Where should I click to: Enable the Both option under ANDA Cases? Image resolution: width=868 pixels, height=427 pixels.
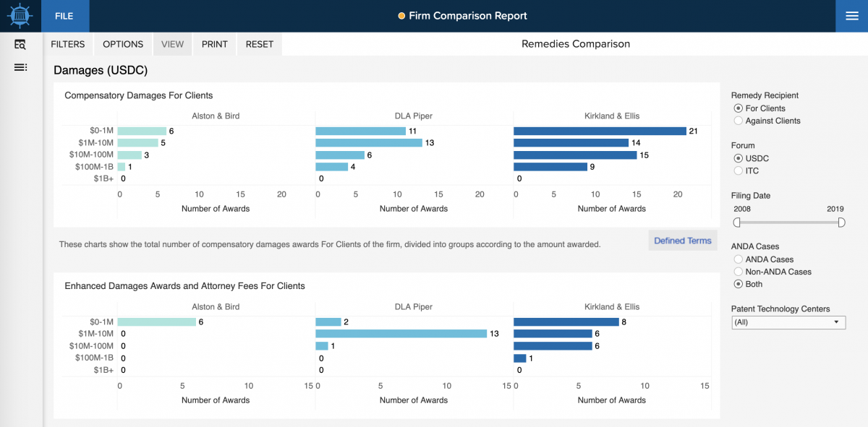(x=739, y=284)
